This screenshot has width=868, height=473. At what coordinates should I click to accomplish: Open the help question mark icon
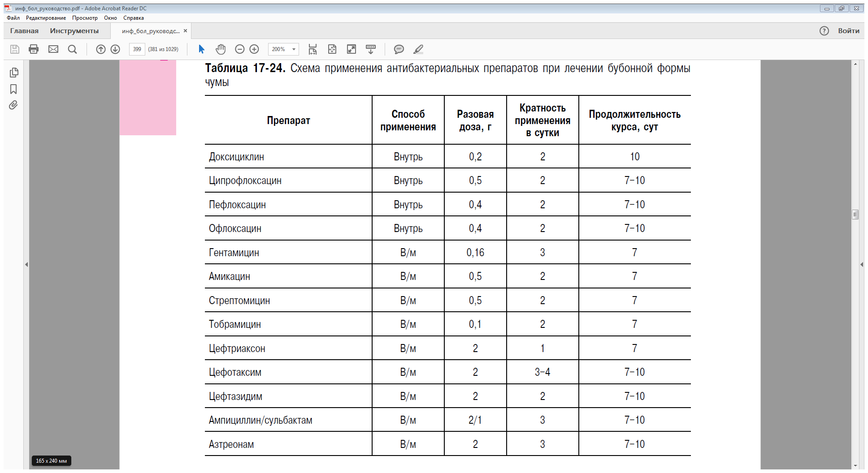pyautogui.click(x=824, y=31)
